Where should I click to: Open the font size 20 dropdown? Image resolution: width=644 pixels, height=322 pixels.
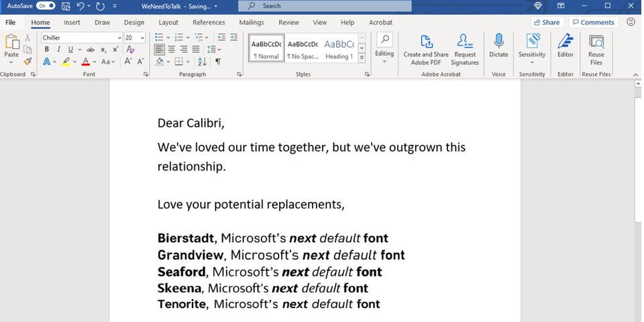coord(142,38)
